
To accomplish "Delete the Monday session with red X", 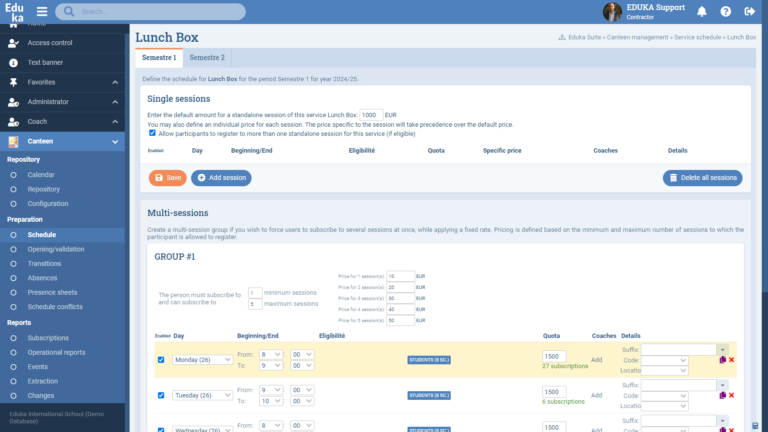I will (x=731, y=360).
